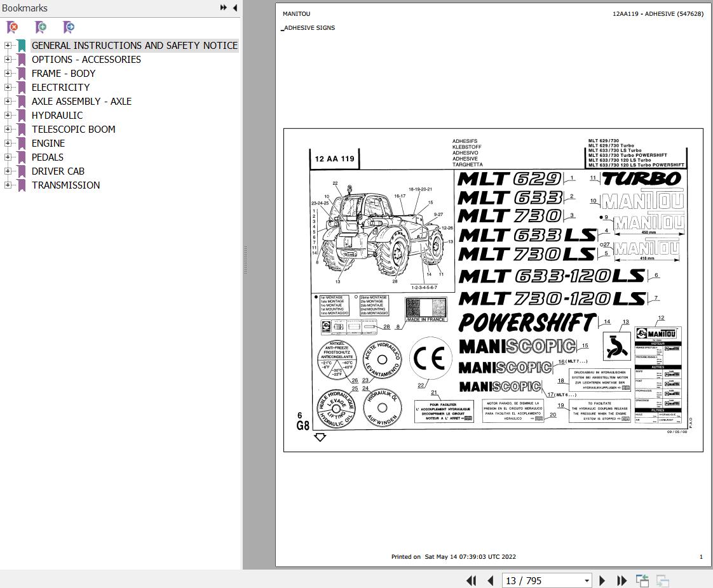Expand the HYDRAULIC bookmark node

coord(6,115)
